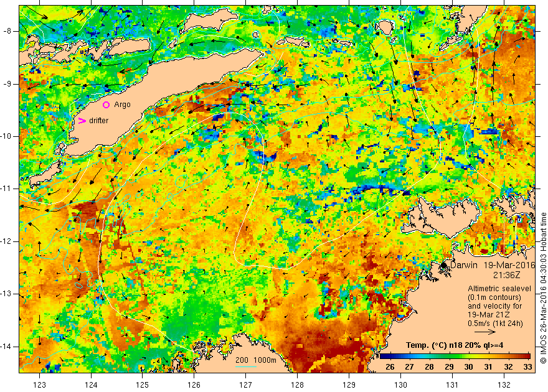Click longitude axis label 127
This screenshot has height=392, width=548.
pyautogui.click(x=246, y=385)
